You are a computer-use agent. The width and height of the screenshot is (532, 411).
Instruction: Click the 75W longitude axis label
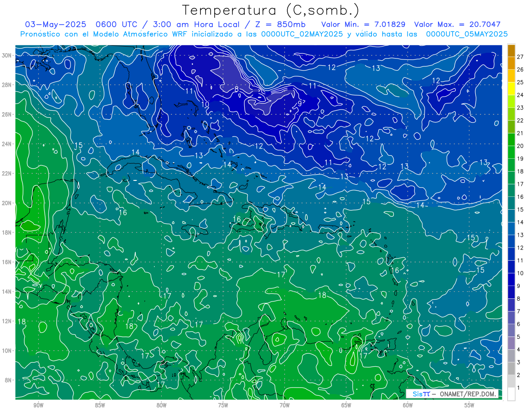click(x=223, y=405)
